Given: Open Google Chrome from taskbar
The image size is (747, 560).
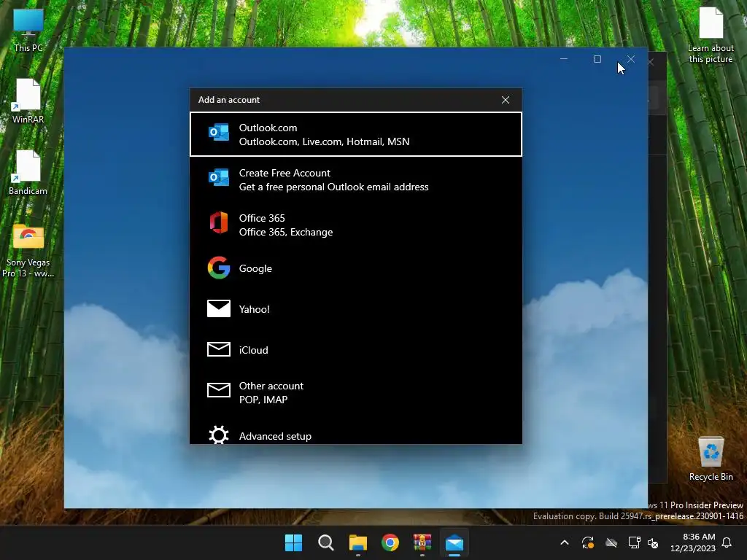Looking at the screenshot, I should point(390,542).
